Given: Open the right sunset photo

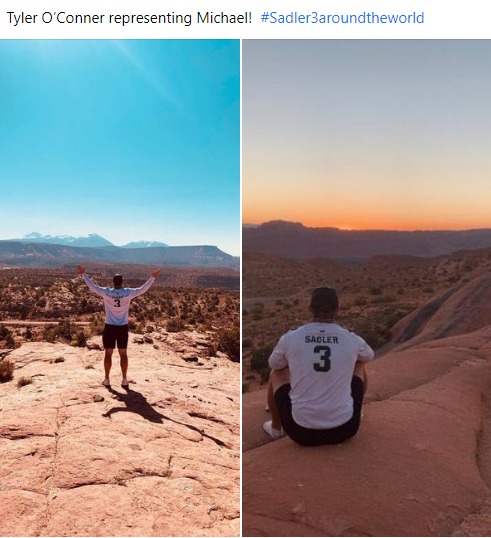Looking at the screenshot, I should pyautogui.click(x=366, y=288).
